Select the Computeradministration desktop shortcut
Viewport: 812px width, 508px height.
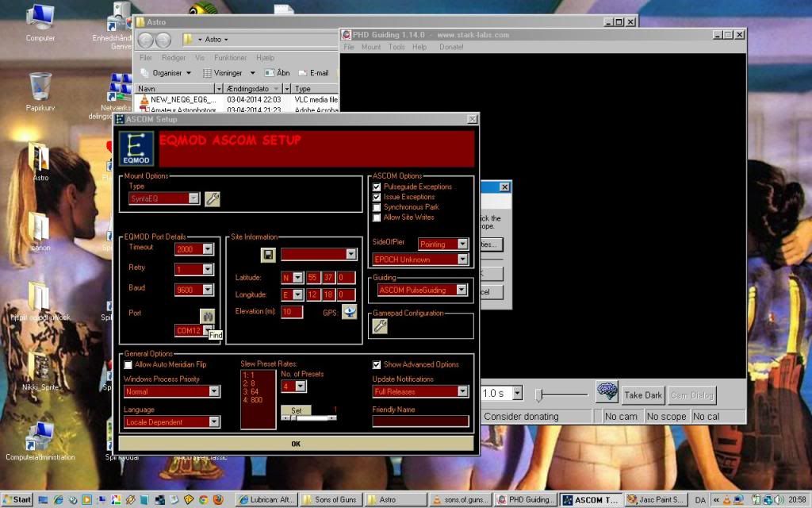(40, 441)
